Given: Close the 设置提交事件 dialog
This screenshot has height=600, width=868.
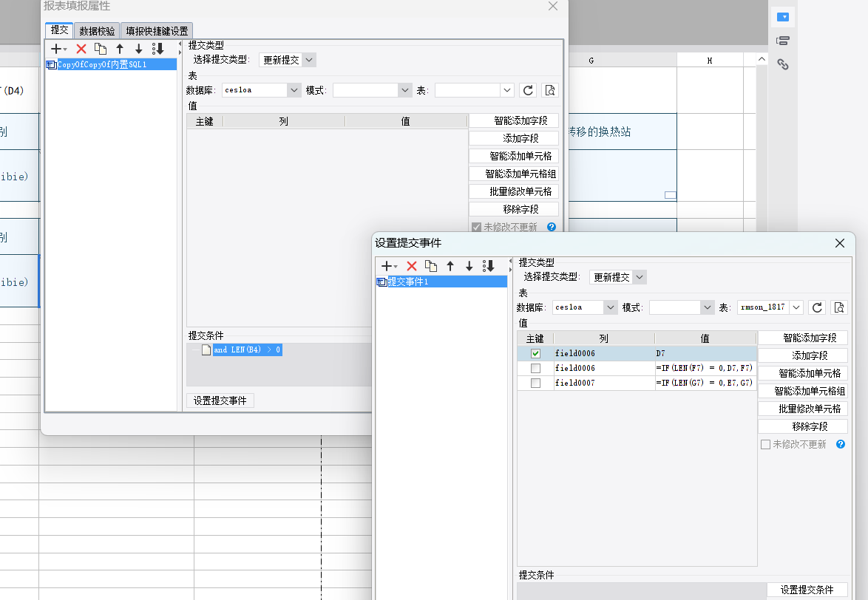Looking at the screenshot, I should click(x=840, y=243).
